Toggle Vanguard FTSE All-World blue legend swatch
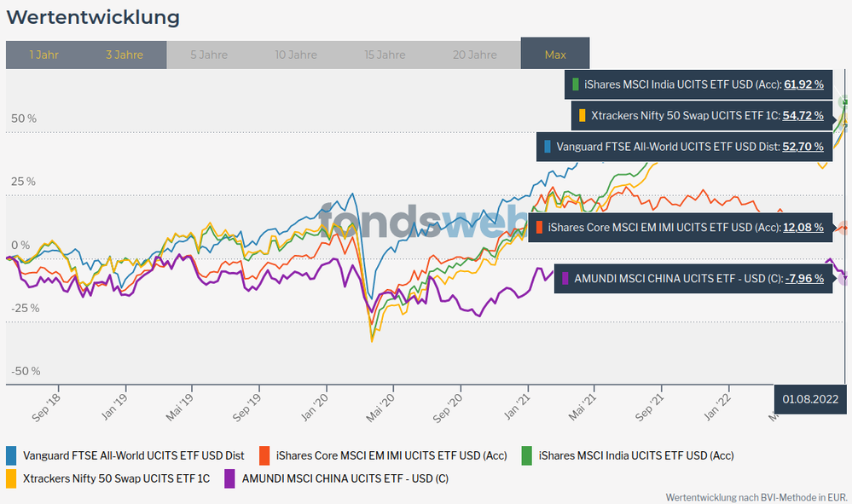Image resolution: width=852 pixels, height=504 pixels. tap(11, 455)
